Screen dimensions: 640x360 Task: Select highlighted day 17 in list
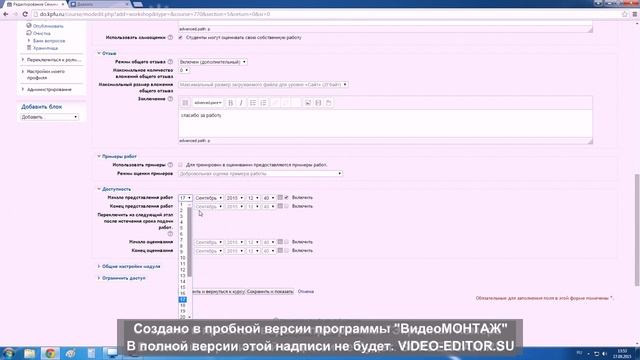183,300
